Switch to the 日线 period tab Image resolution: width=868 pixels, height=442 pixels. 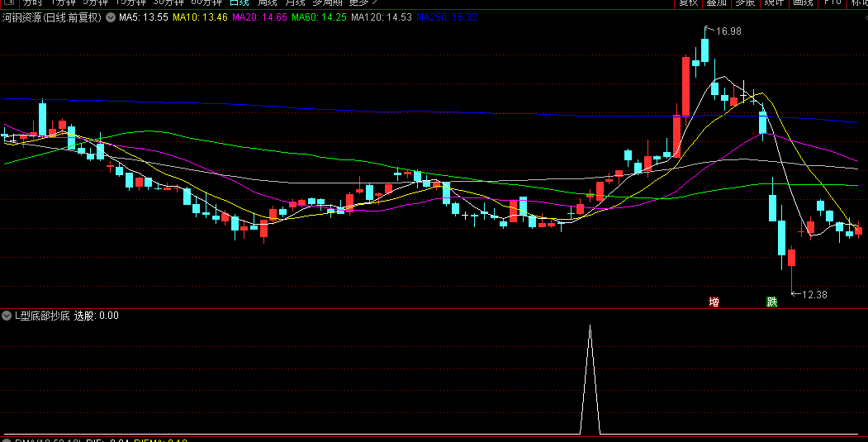pyautogui.click(x=240, y=2)
